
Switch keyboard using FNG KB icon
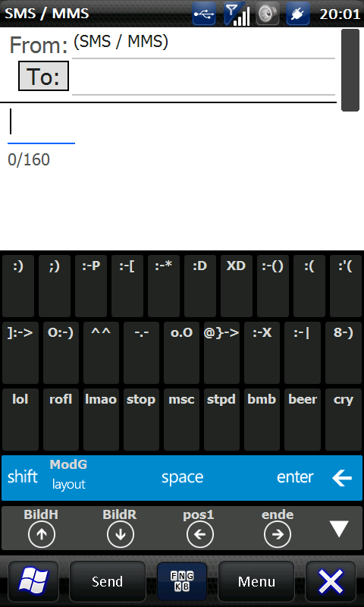(182, 581)
